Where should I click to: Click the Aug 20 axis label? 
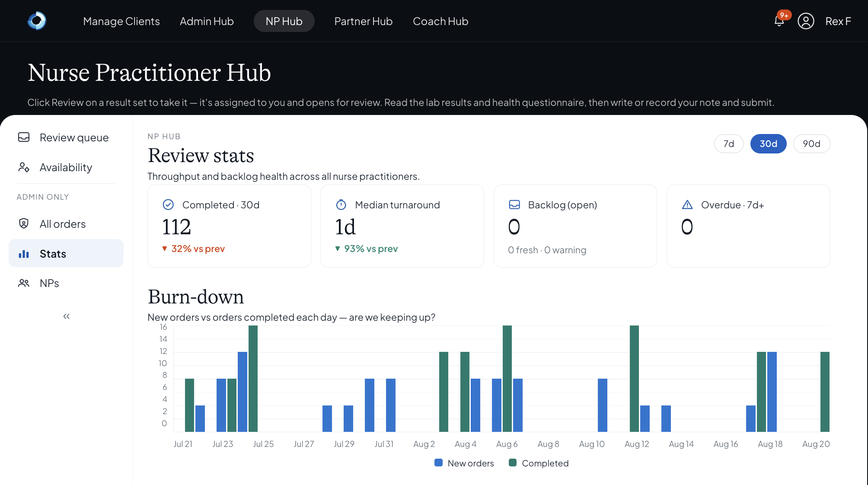(x=816, y=444)
